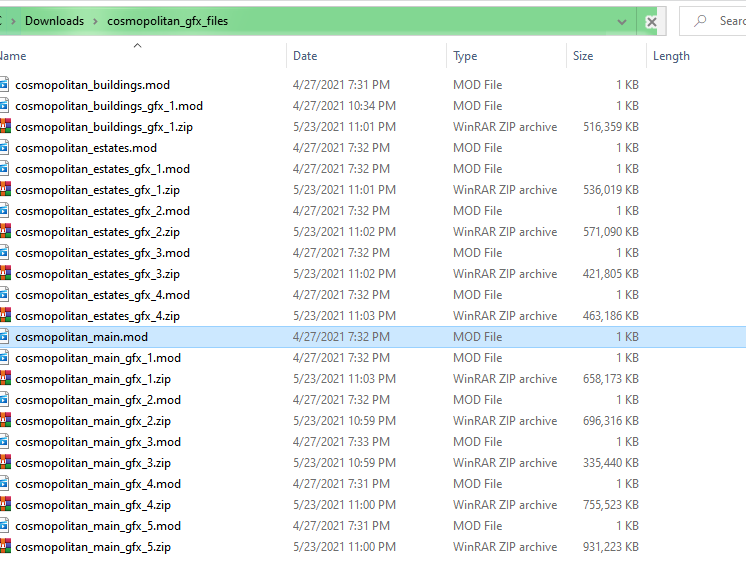The image size is (746, 583).
Task: Select the cosmopolitan_main_gfx_1.zip file name
Action: [93, 379]
